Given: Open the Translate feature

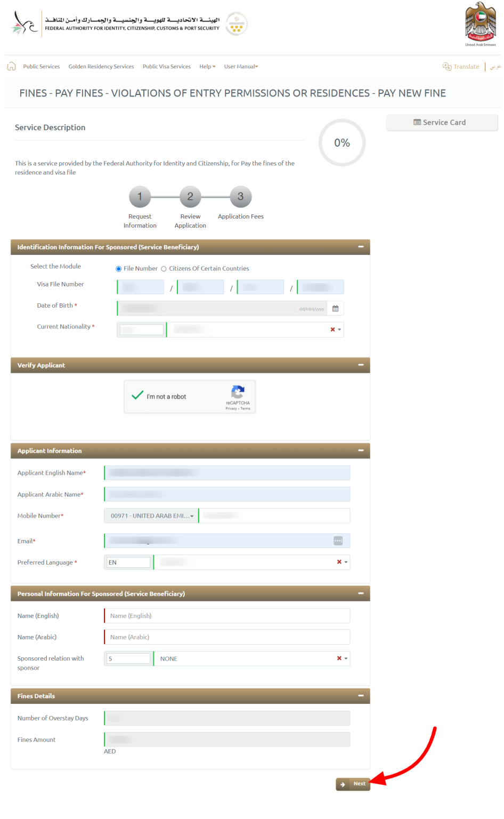Looking at the screenshot, I should coord(460,66).
